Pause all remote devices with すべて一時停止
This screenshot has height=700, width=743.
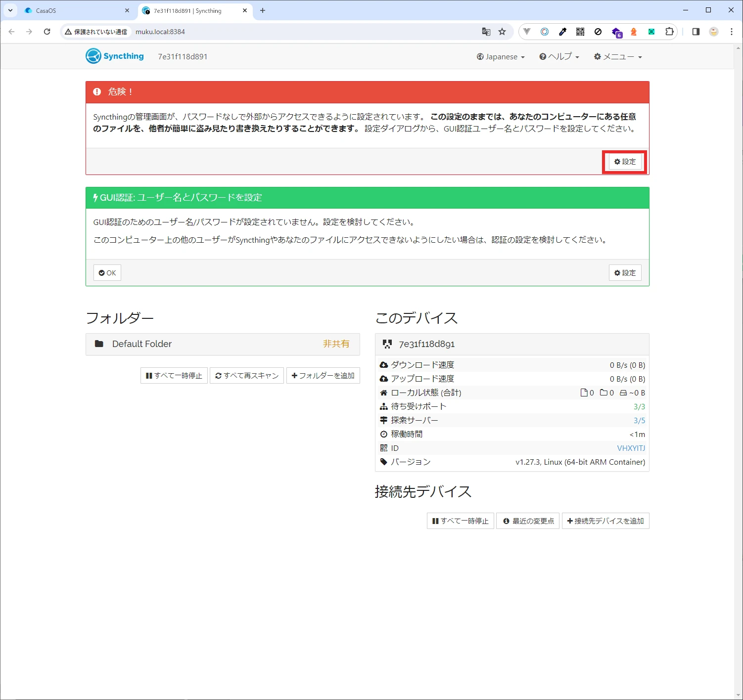tap(461, 521)
